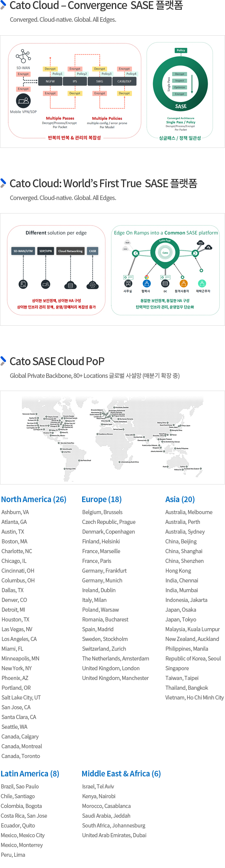Screen dimensions: 225x868
Task: Click the cloud database icon below Cloud Networking
Action: (70, 285)
